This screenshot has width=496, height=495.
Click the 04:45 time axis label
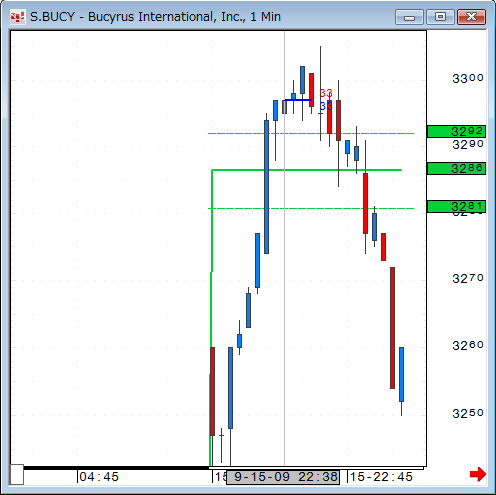[99, 477]
